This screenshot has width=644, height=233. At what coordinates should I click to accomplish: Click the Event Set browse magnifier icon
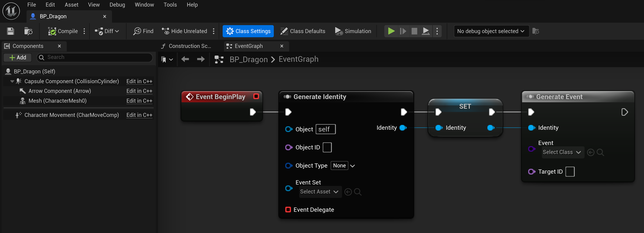click(358, 192)
